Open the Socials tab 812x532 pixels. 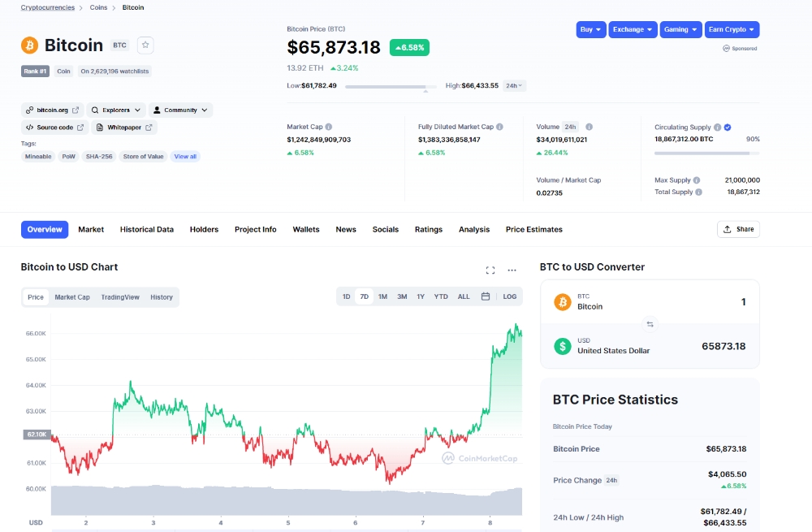coord(385,230)
